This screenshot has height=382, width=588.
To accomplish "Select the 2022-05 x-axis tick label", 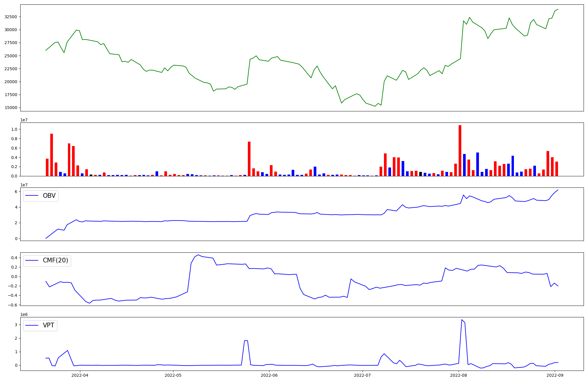I will point(173,375).
